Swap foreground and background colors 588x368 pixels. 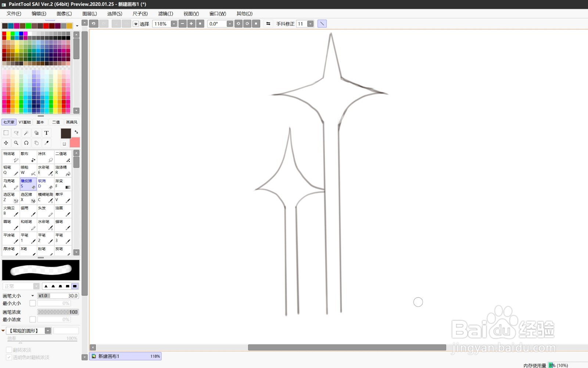76,132
